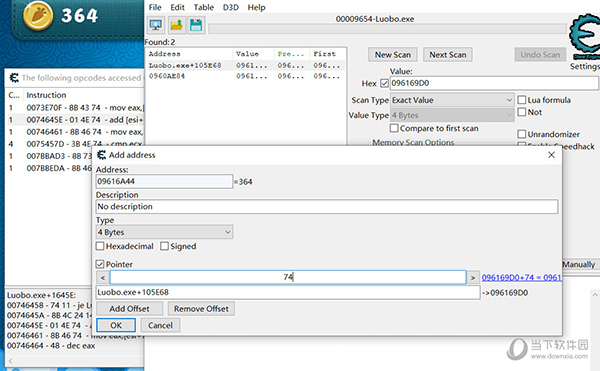Enable Compare to first scan

coord(394,128)
